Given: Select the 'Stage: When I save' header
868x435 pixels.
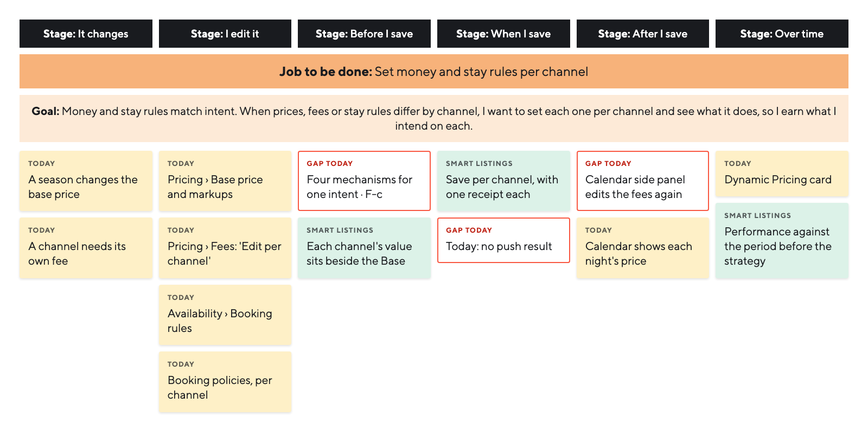Looking at the screenshot, I should (503, 34).
